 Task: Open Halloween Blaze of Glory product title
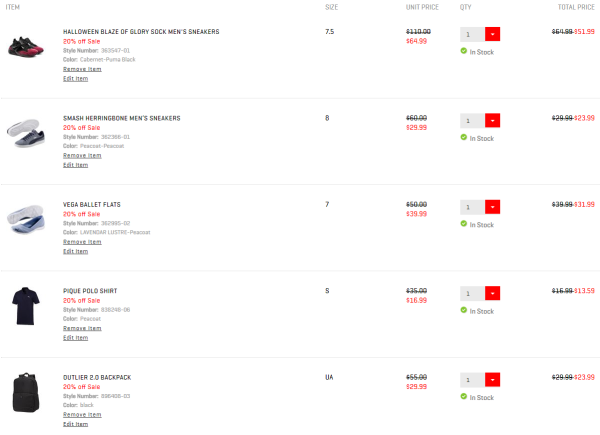(x=141, y=32)
